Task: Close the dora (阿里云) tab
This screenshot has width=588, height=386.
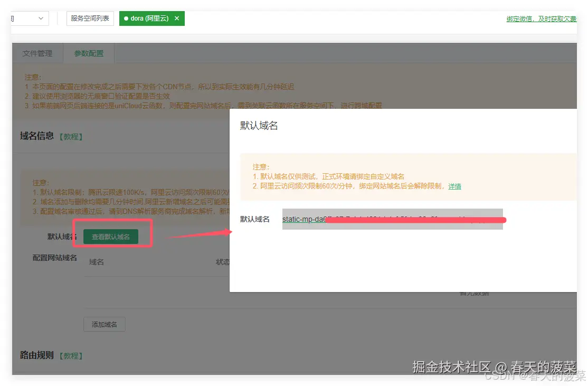Action: tap(177, 18)
